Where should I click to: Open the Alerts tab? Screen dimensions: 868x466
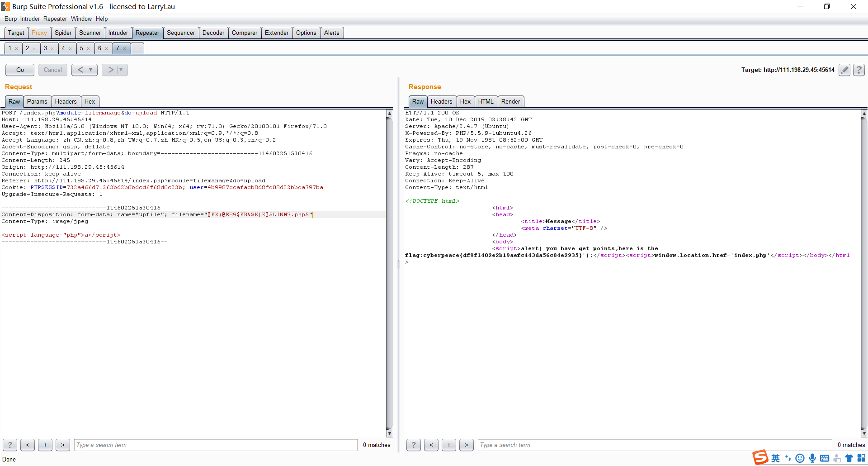[332, 33]
